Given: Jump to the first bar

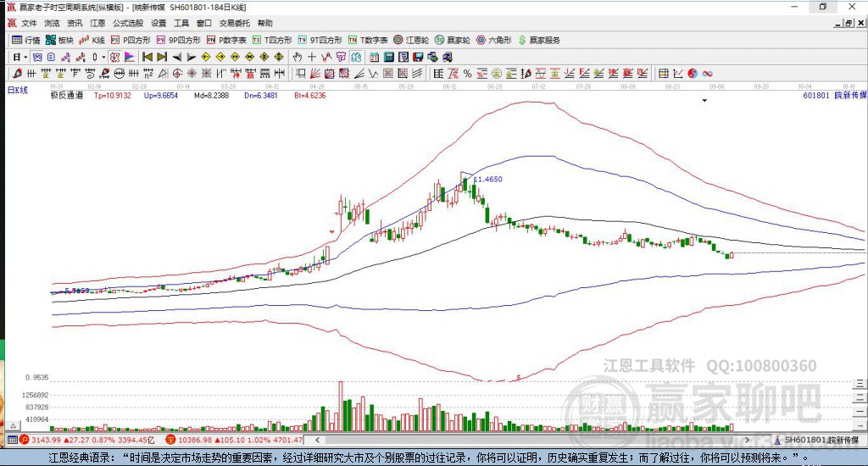Looking at the screenshot, I should pyautogui.click(x=147, y=57).
